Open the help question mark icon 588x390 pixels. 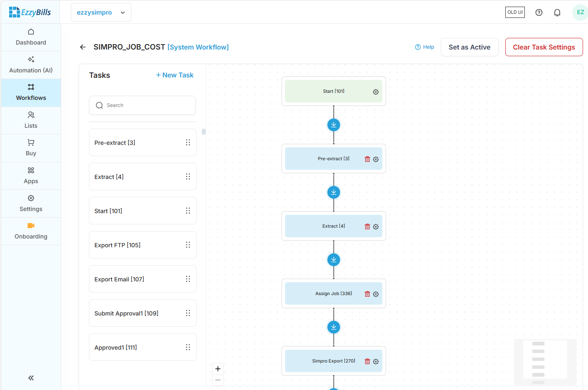539,12
